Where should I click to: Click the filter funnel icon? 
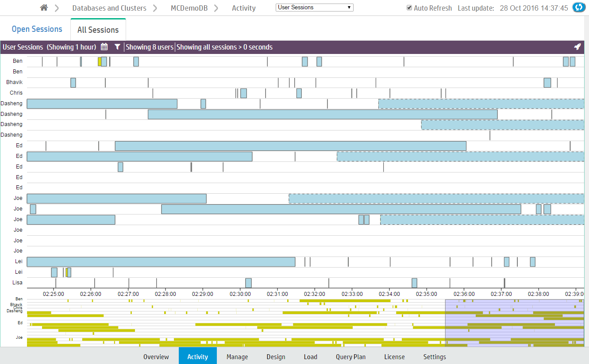pyautogui.click(x=117, y=47)
